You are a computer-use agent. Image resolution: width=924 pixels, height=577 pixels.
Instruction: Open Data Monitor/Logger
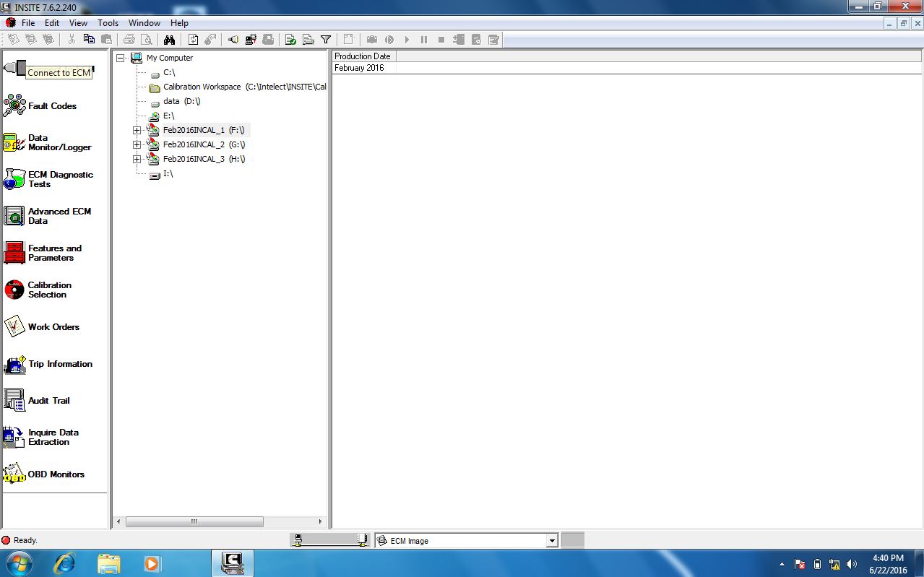pyautogui.click(x=48, y=142)
